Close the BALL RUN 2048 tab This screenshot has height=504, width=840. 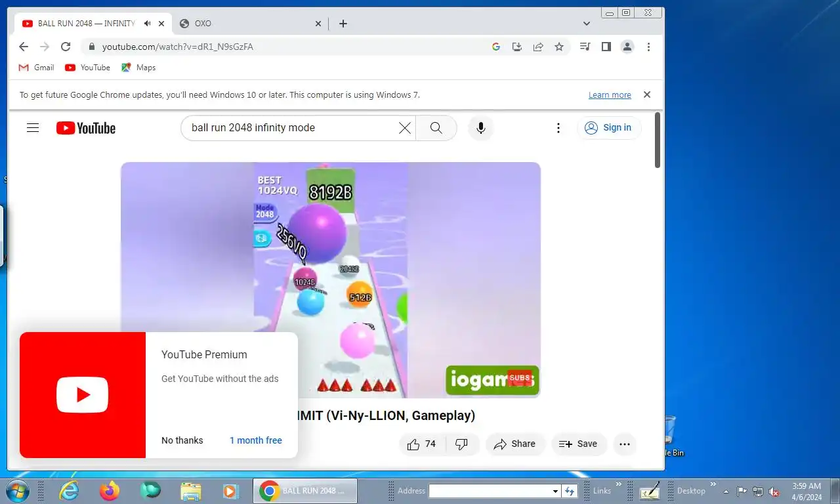click(x=161, y=23)
